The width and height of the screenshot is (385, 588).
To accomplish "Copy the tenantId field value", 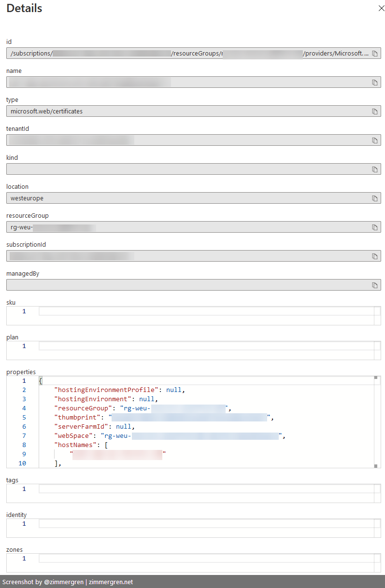I will tap(374, 140).
